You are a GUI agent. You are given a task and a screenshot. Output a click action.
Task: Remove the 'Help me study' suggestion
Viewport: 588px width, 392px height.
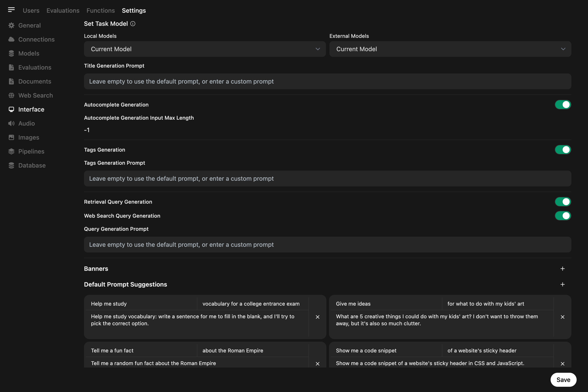point(317,317)
